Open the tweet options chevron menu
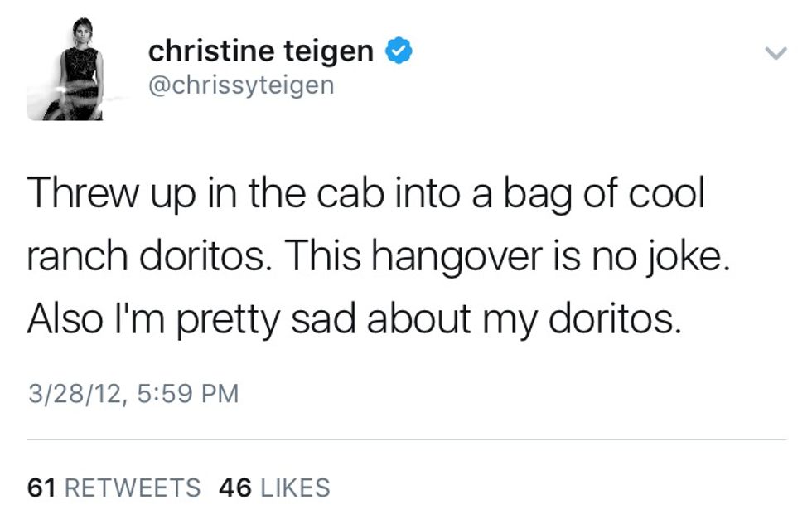This screenshot has width=812, height=529. click(x=775, y=55)
